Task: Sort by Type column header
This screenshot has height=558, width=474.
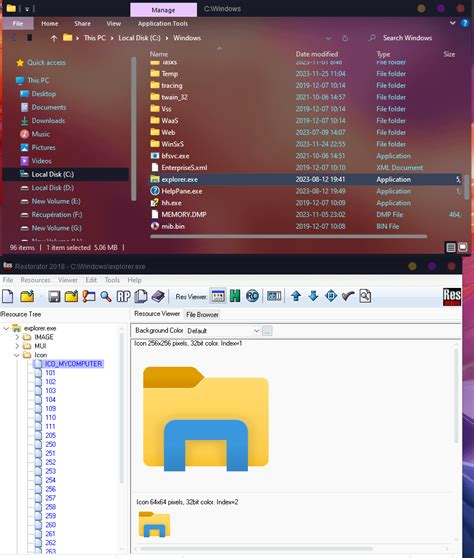Action: [383, 54]
